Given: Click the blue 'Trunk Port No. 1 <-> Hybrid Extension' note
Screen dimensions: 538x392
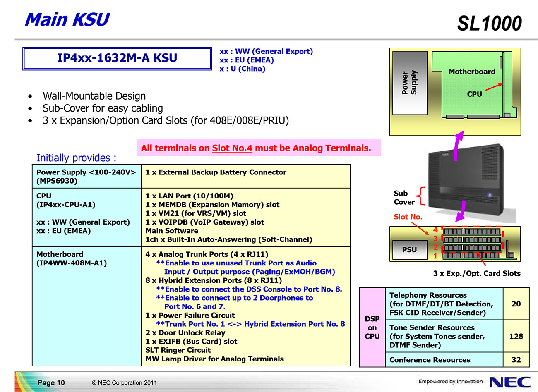Looking at the screenshot, I should tap(250, 324).
